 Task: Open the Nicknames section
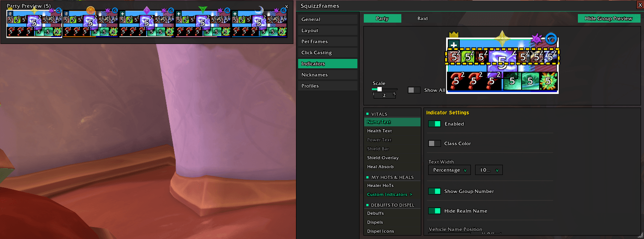(328, 75)
